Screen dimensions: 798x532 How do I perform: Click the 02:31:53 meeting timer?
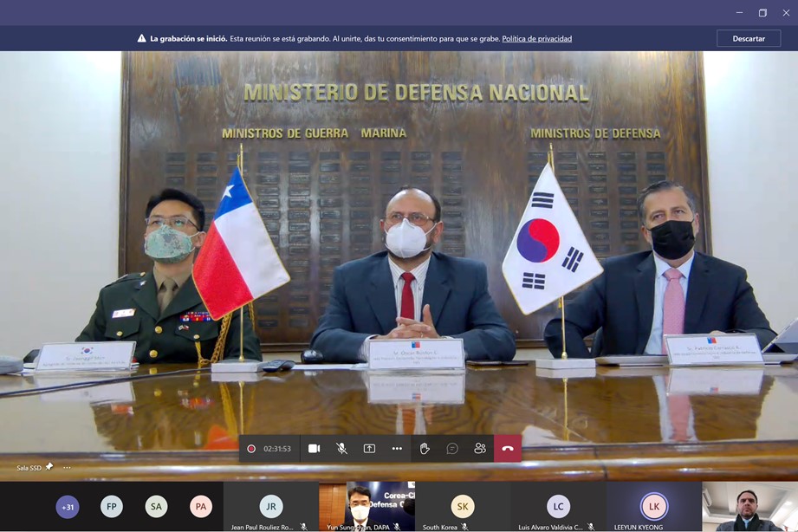[x=277, y=449]
